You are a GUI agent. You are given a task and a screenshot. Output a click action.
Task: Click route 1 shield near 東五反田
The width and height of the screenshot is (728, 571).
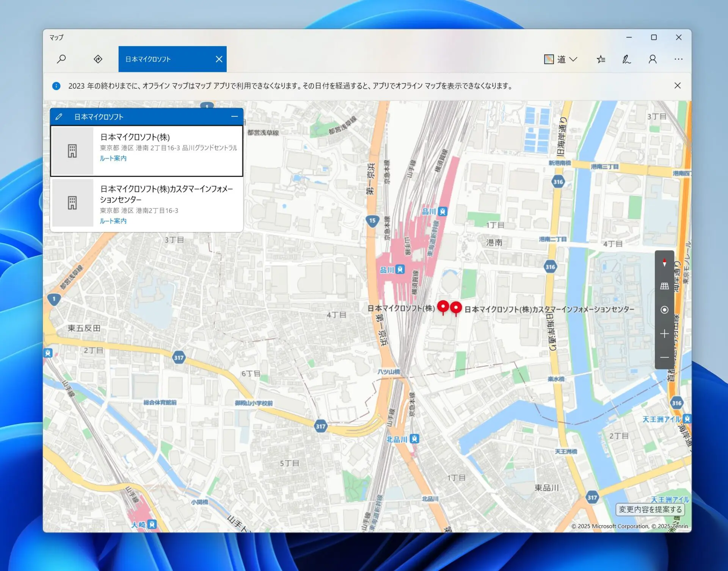pyautogui.click(x=54, y=299)
